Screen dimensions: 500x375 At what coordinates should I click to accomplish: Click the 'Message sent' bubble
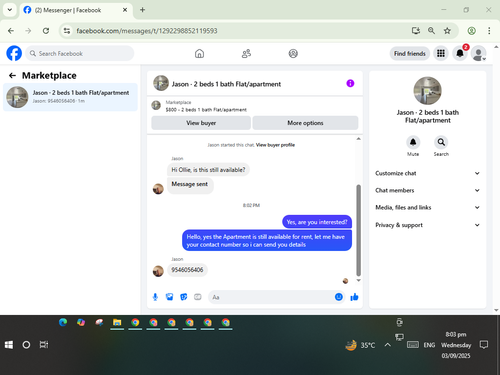[190, 185]
